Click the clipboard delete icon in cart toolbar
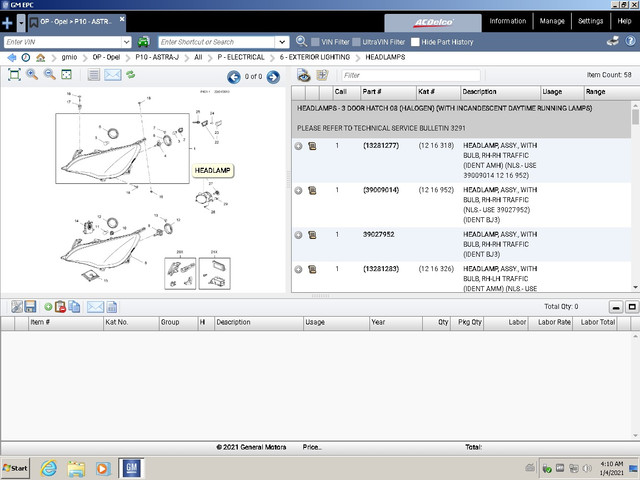 point(60,307)
